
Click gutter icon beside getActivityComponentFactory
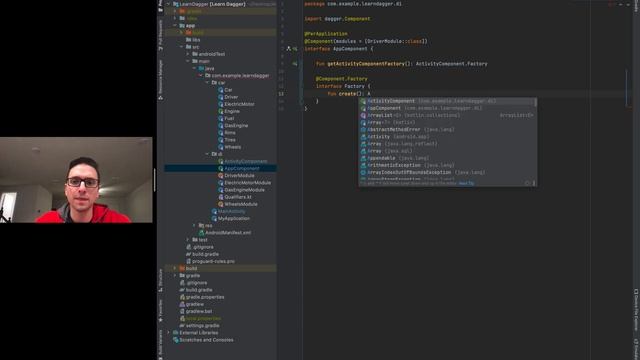coord(295,64)
